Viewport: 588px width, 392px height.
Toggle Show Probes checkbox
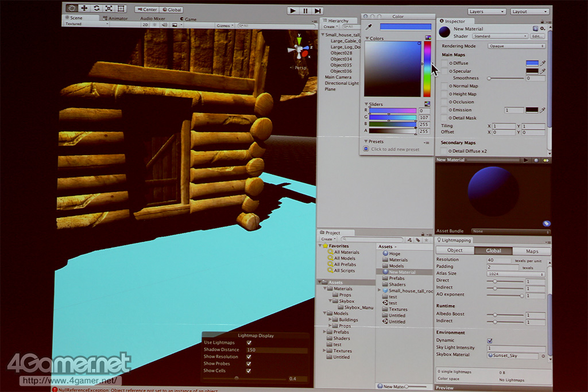pos(249,364)
